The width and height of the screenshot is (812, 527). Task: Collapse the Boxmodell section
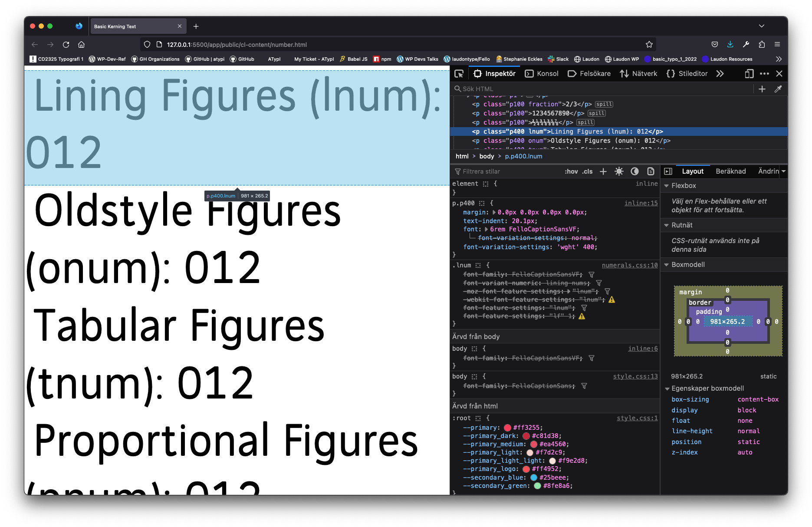(x=667, y=265)
